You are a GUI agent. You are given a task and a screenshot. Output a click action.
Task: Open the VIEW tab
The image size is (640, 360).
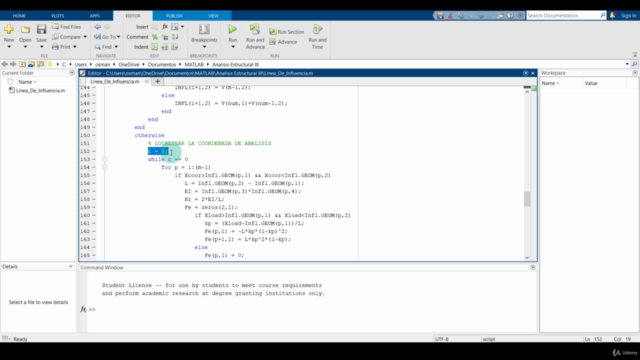[213, 16]
